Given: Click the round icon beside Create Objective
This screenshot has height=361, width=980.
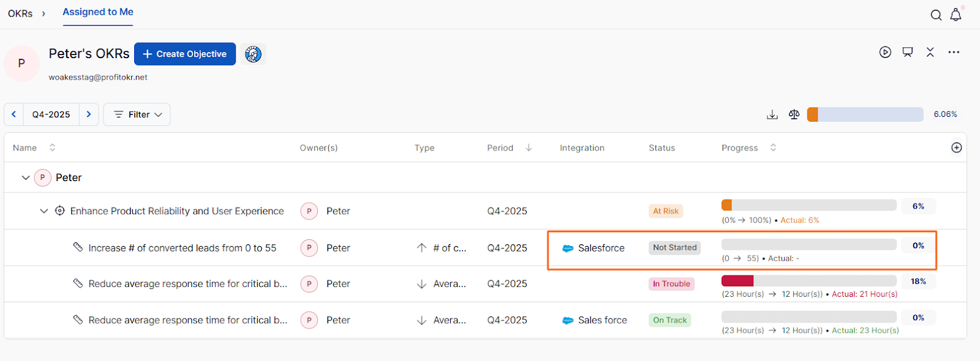Looking at the screenshot, I should pos(253,54).
